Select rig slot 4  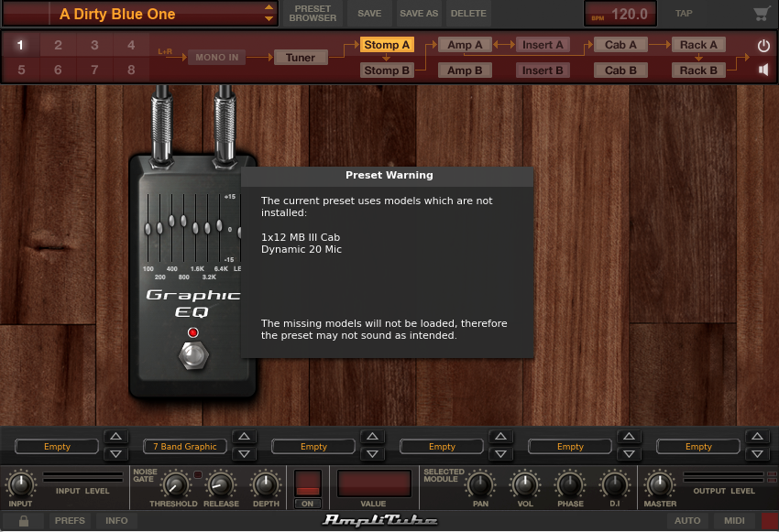[x=131, y=45]
